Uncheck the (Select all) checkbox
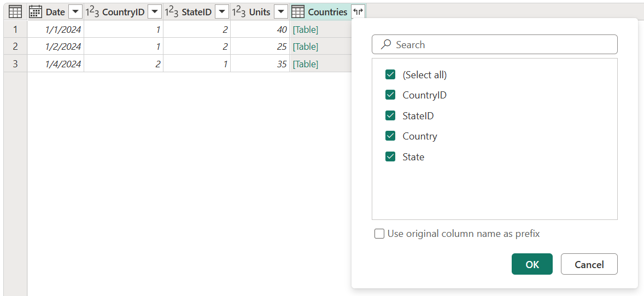Viewport: 644px width, 296px height. [x=390, y=75]
